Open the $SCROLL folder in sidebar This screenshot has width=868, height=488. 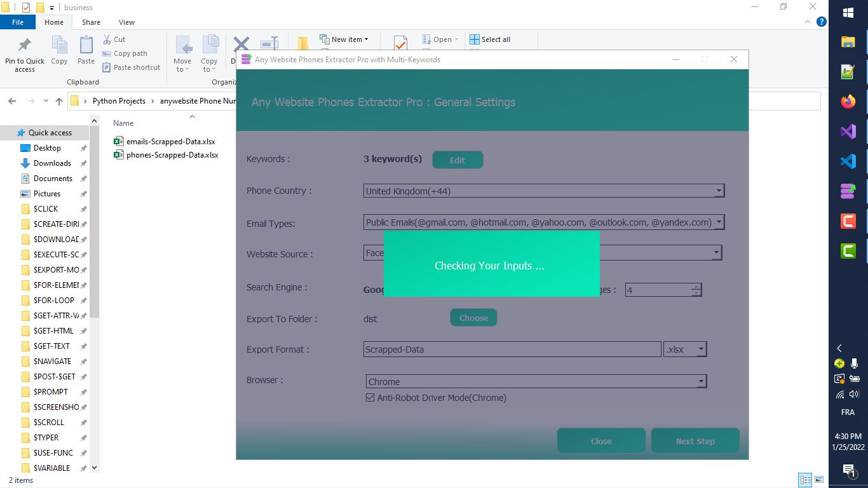coord(49,423)
